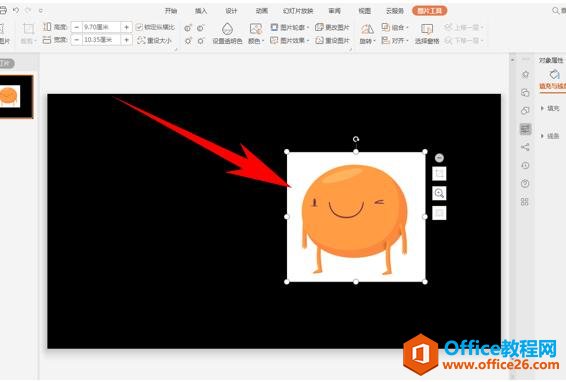Click the floating crop icon beside the image

click(439, 174)
